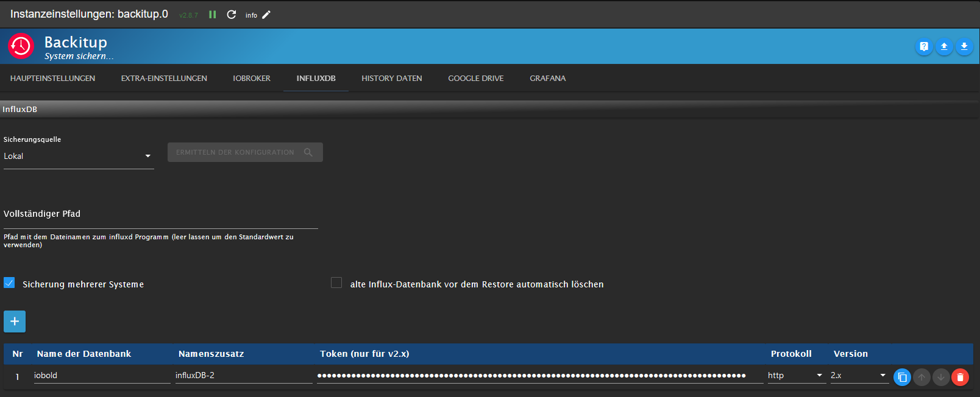Screen dimensions: 980x397
Task: Enable Sicherung mehrerer Systeme checkbox
Action: [x=9, y=283]
